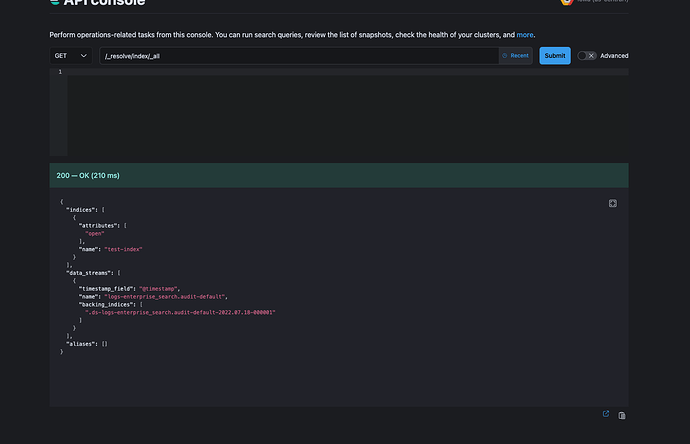Click line number 1 in editor gutter
This screenshot has width=690, height=444.
[59, 72]
